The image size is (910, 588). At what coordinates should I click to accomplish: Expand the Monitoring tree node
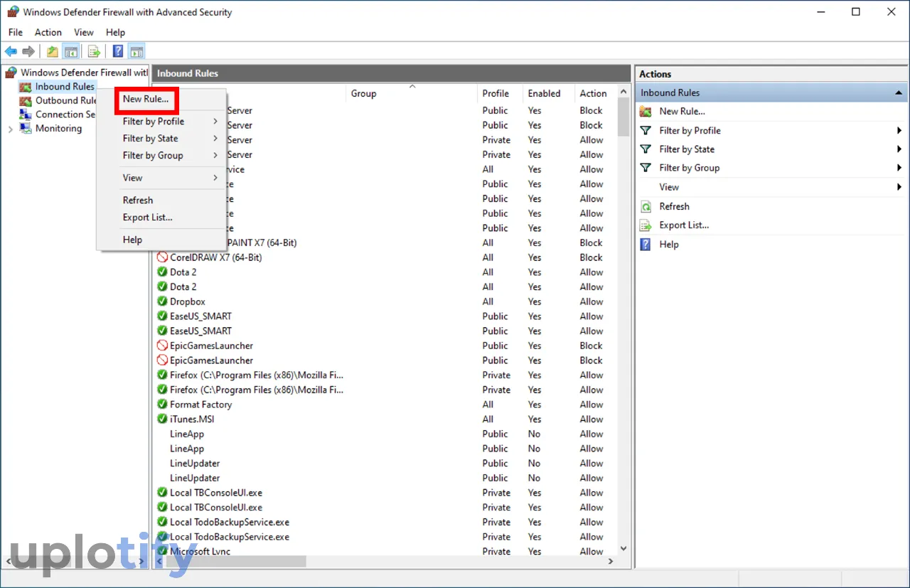(10, 129)
